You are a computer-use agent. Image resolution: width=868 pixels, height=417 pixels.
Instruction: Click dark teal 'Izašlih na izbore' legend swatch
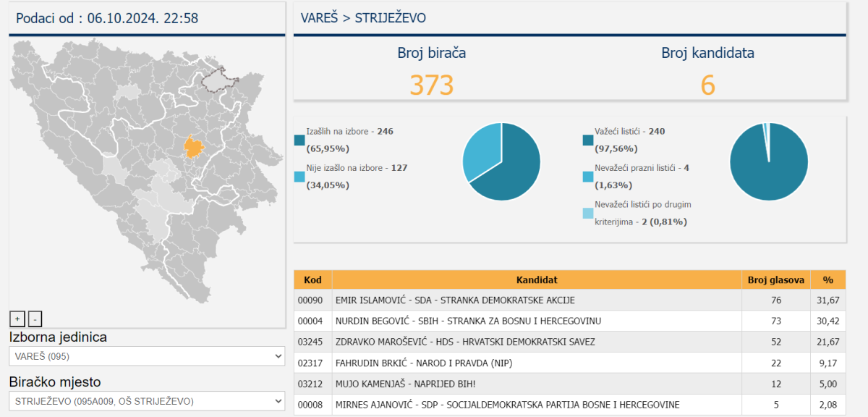(x=299, y=140)
